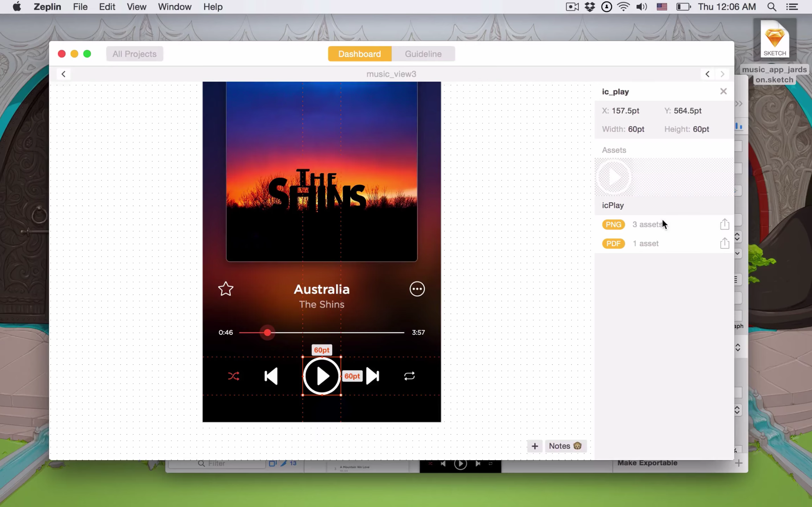Open the Notes panel
The image size is (812, 507).
565,446
